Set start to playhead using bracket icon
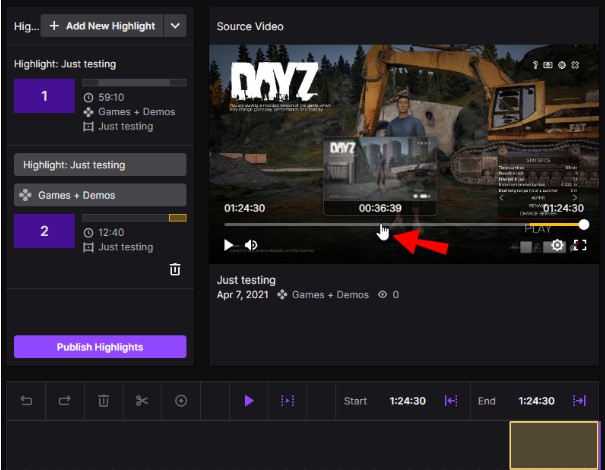This screenshot has height=470, width=605. [451, 401]
